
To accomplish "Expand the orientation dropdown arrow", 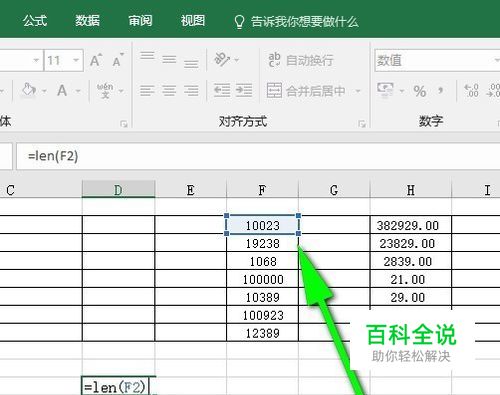I will [x=237, y=60].
